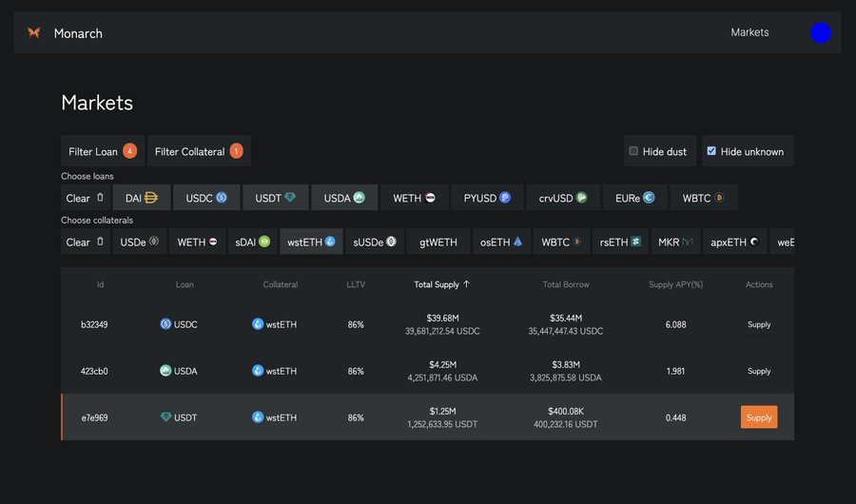
Task: Toggle the osETH collateral chip
Action: (x=501, y=242)
